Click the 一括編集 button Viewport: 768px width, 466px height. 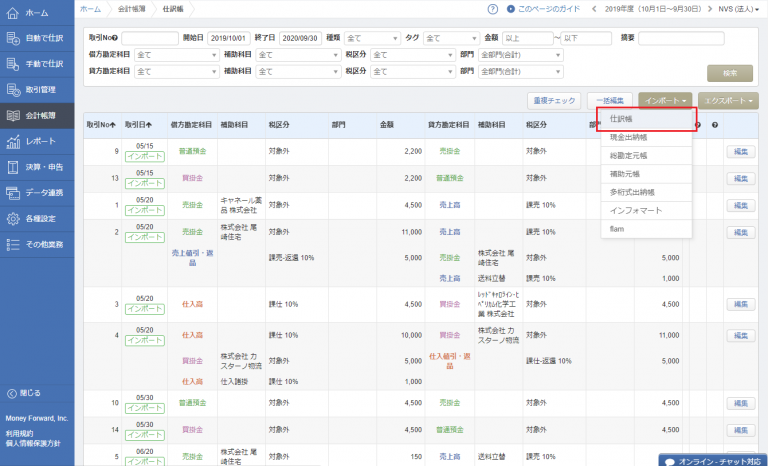tap(610, 100)
